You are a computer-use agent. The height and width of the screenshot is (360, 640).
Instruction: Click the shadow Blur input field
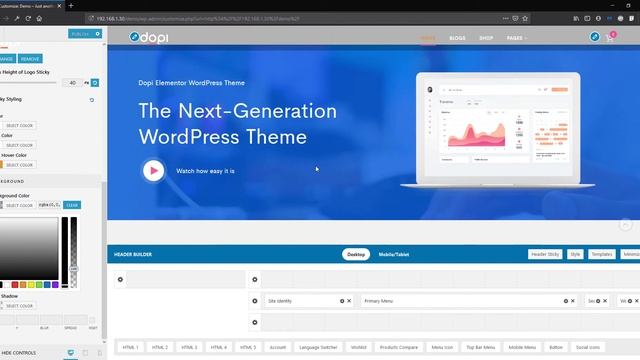coord(51,320)
